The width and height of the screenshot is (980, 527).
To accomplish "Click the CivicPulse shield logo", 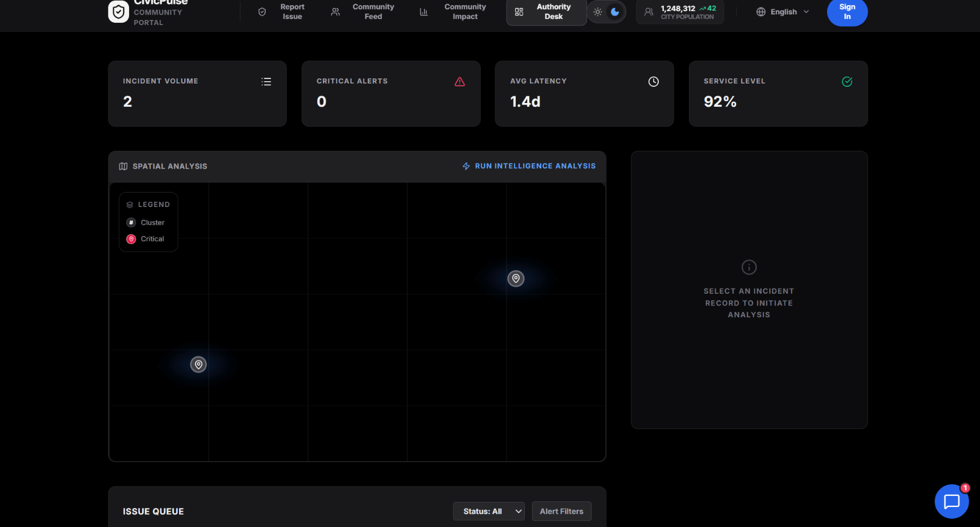I will coord(119,12).
